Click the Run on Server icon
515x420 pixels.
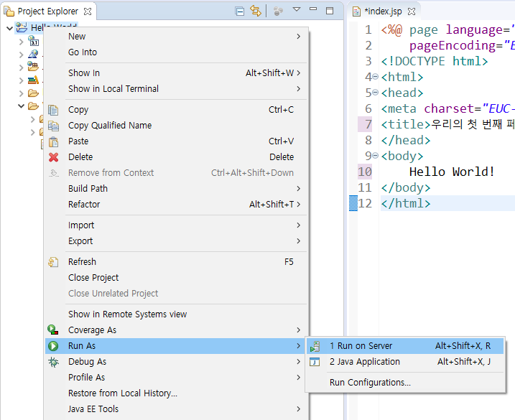(x=315, y=346)
